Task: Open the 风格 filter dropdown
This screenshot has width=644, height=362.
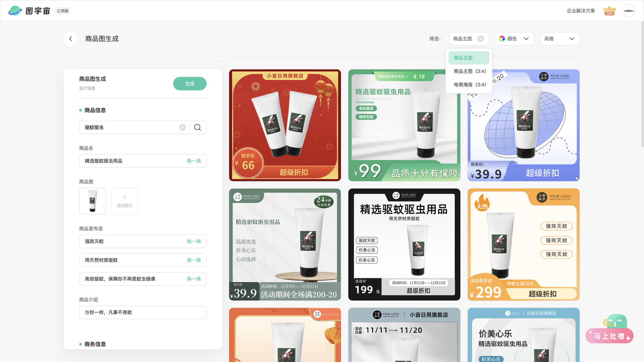Action: tap(560, 39)
